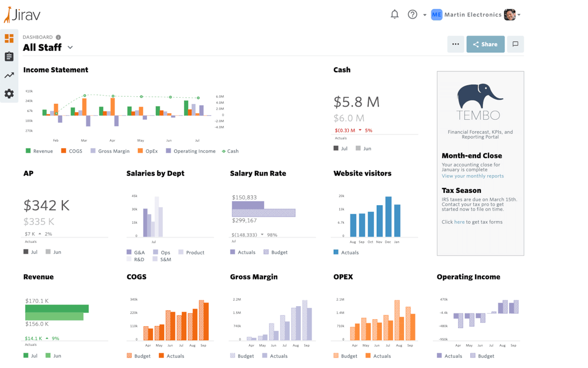
Task: Click the notifications bell icon
Action: [x=394, y=14]
